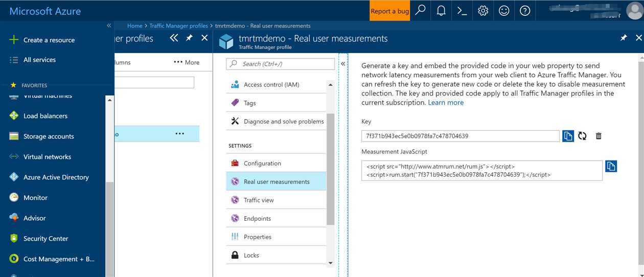Collapse the left navigation sidebar
Screen dimensions: 644x277
pos(109,26)
